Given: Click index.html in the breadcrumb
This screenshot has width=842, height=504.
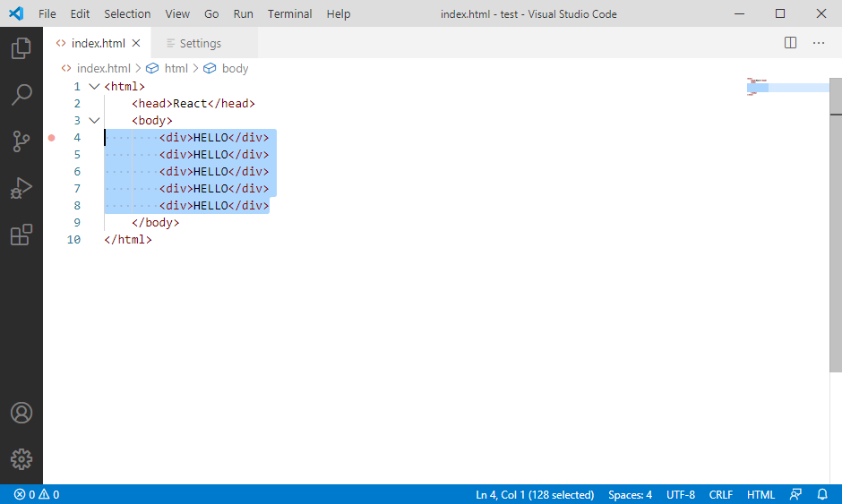Looking at the screenshot, I should (x=103, y=69).
